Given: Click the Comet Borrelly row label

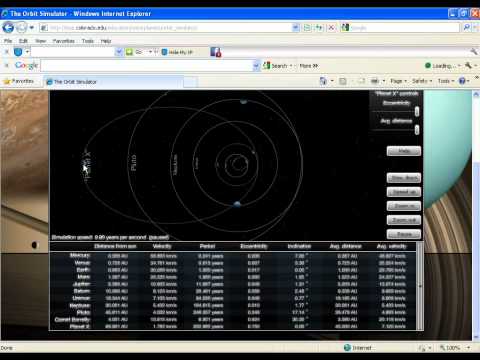Looking at the screenshot, I should [72, 319].
